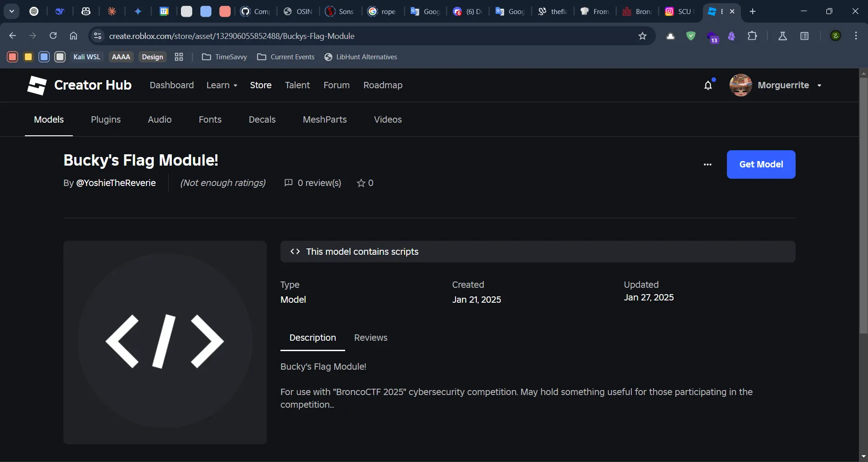This screenshot has width=868, height=462.
Task: Click the 0 review(s) link
Action: point(319,183)
